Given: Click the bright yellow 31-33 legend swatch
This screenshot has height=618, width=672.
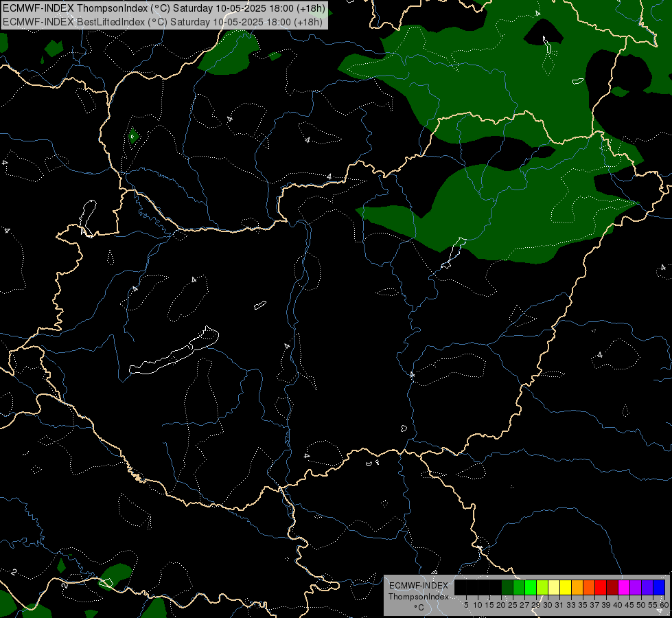Looking at the screenshot, I should point(566,587).
